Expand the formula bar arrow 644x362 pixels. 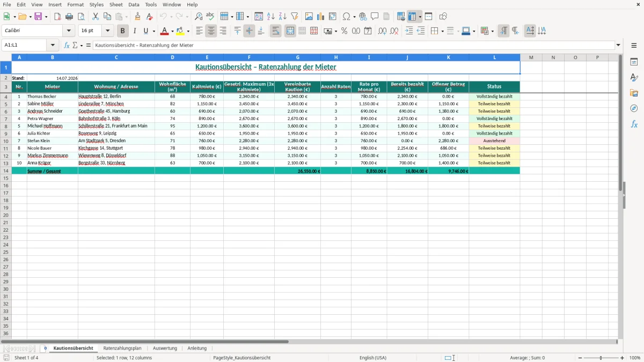pos(618,46)
